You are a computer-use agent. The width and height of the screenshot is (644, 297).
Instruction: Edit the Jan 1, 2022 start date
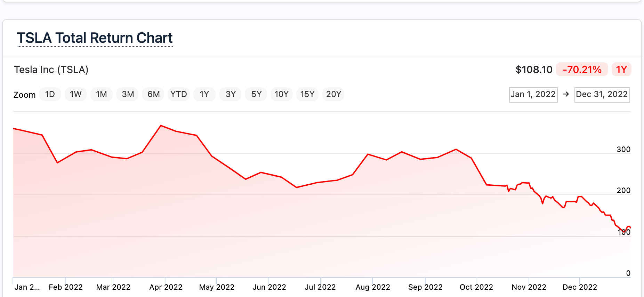533,95
